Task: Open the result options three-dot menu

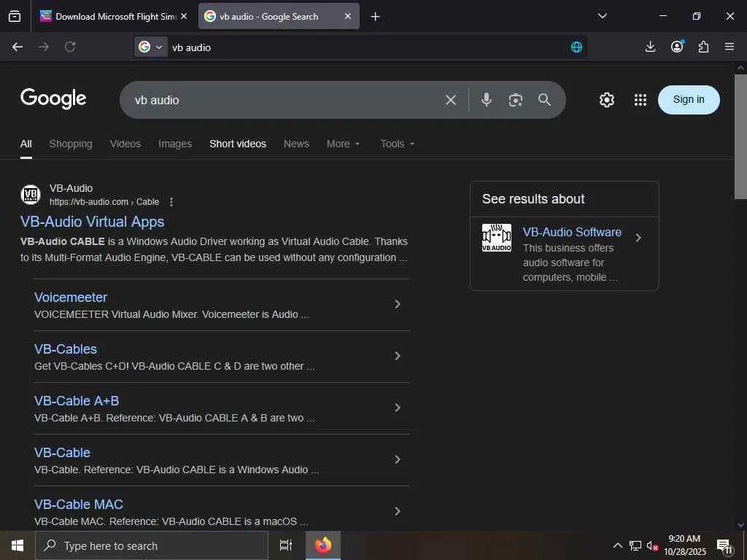Action: click(171, 202)
